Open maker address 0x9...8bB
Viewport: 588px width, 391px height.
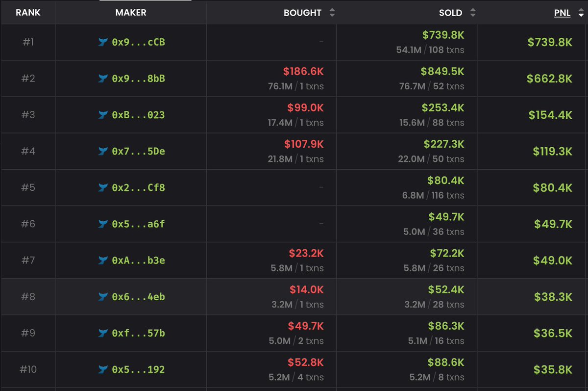pyautogui.click(x=139, y=78)
